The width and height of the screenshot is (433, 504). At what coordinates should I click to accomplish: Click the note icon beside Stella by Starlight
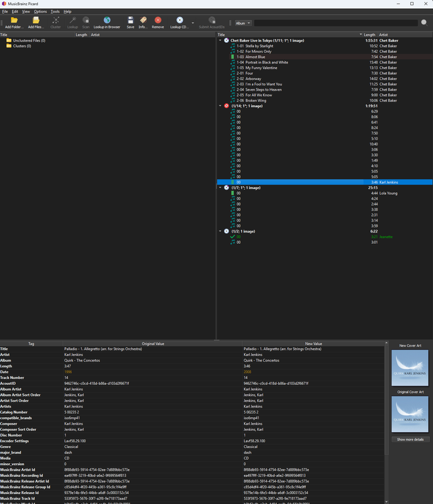pos(233,46)
